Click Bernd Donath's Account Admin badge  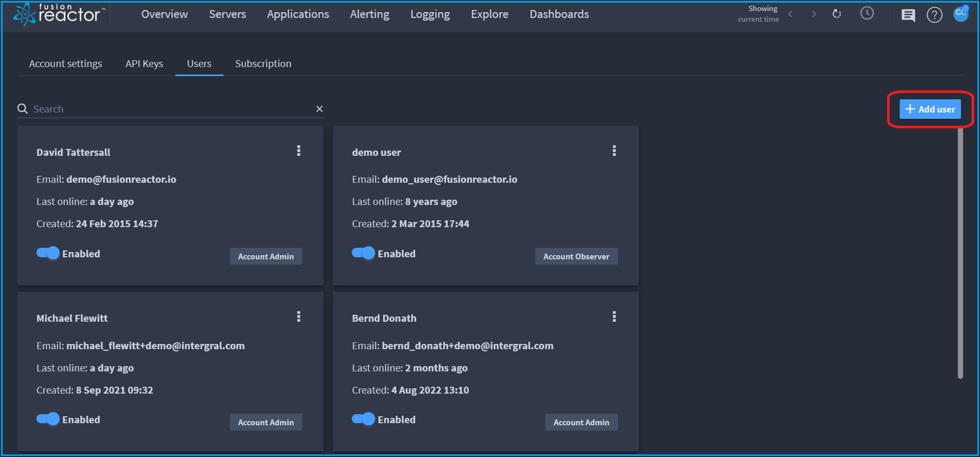(581, 422)
